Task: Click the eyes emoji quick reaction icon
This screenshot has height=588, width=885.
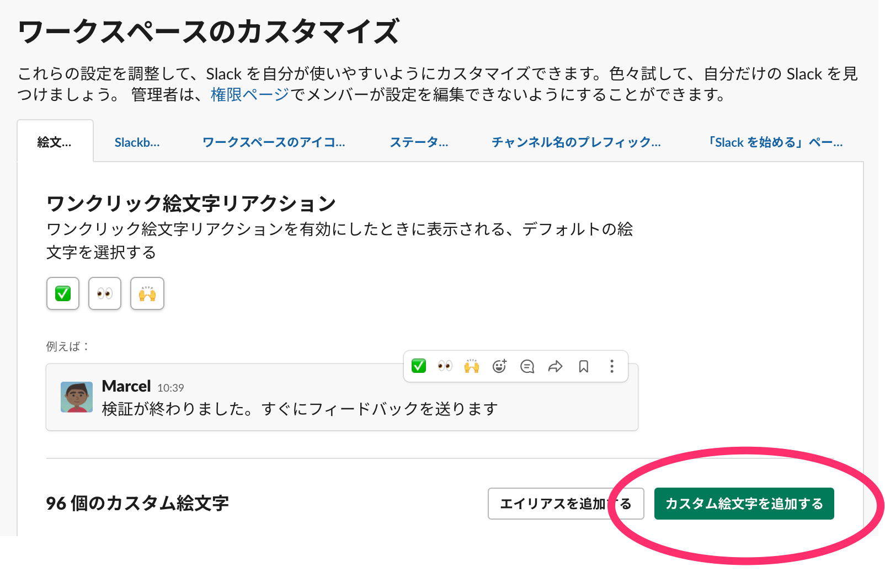Action: 445,366
